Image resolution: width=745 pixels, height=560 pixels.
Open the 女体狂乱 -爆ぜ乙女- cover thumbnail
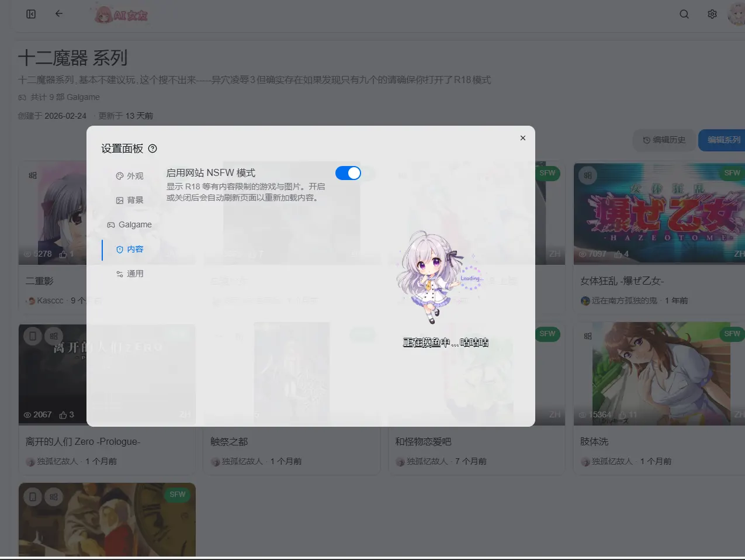click(659, 213)
